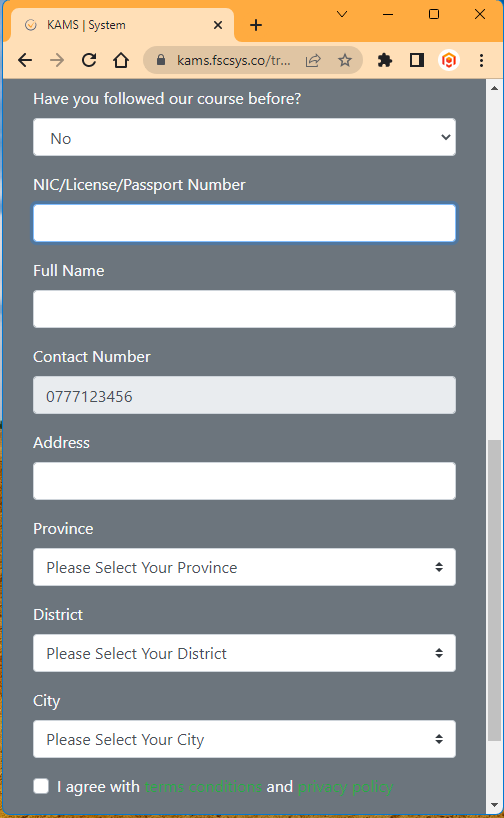Share this page via address bar icon
504x818 pixels.
313,61
